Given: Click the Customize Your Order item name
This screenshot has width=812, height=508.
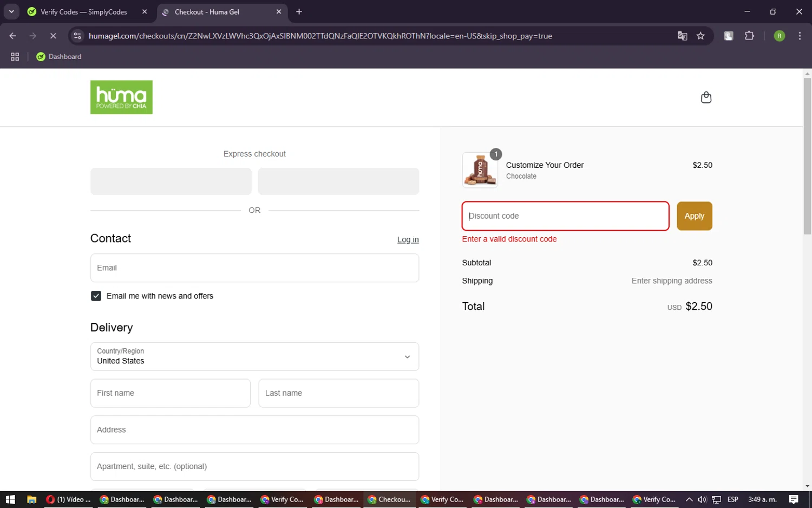Looking at the screenshot, I should point(545,165).
